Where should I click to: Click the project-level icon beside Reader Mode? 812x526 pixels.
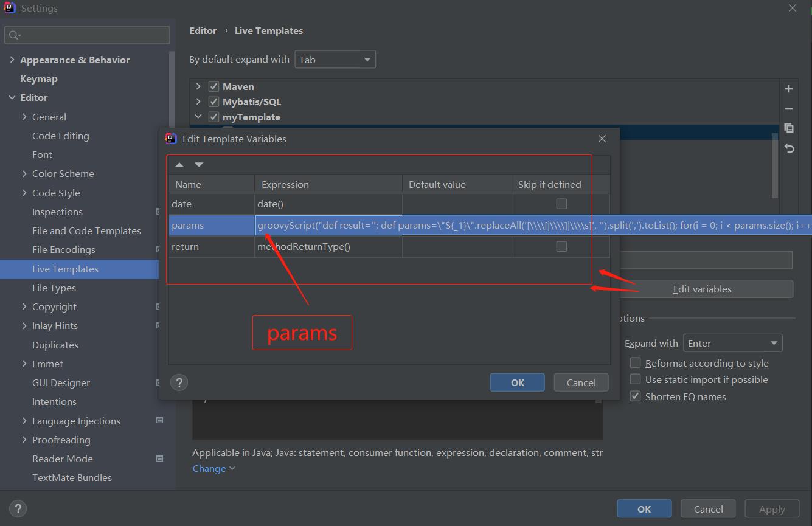coord(160,459)
